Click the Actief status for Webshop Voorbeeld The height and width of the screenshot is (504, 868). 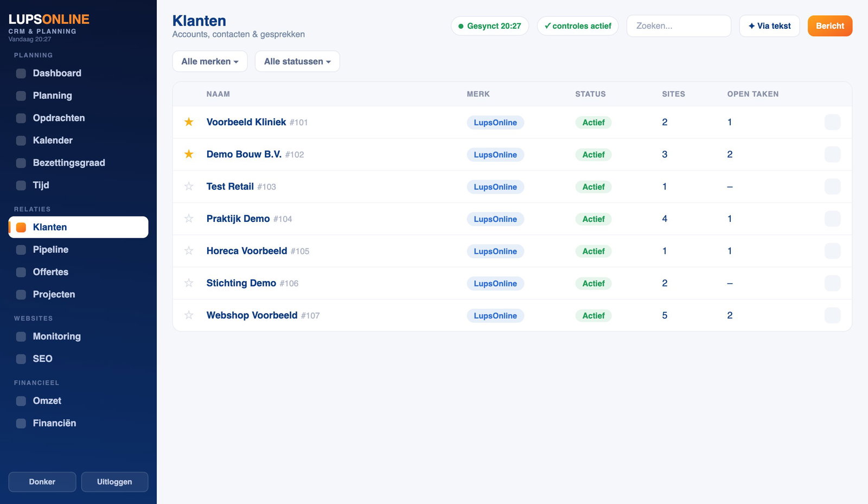tap(593, 315)
